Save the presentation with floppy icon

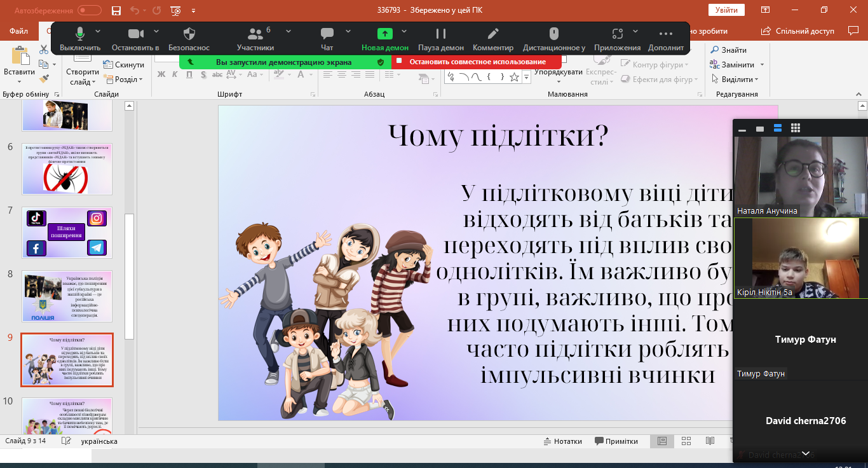click(116, 10)
